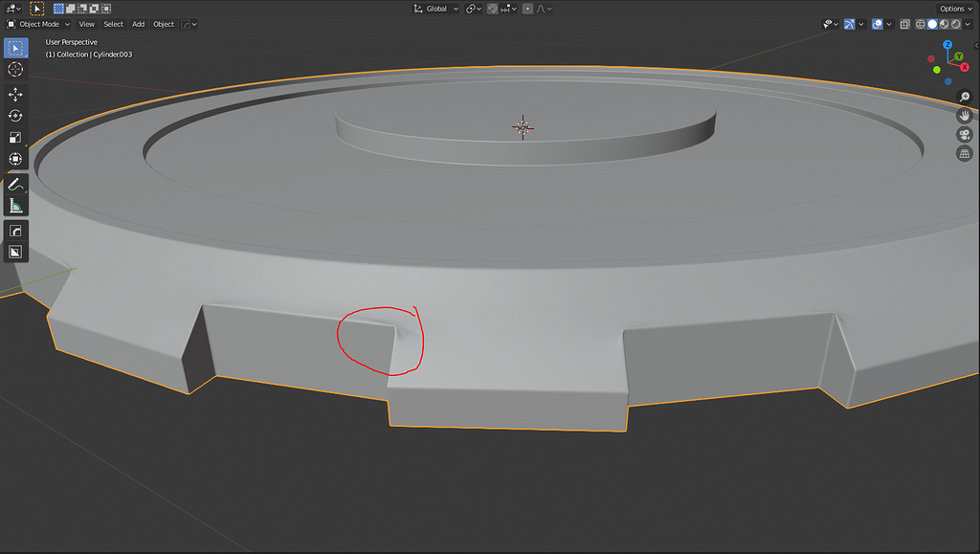Image resolution: width=980 pixels, height=554 pixels.
Task: Open the Add Cube tool
Action: pos(15,231)
